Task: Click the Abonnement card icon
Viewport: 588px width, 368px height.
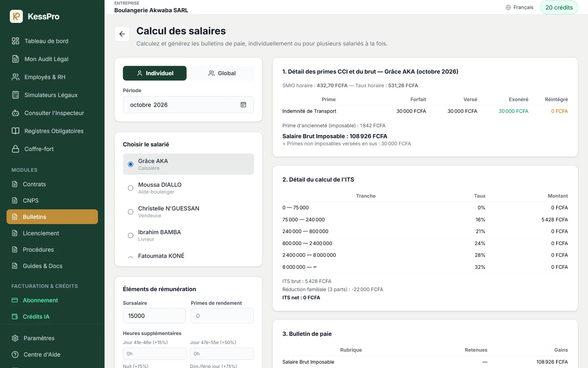Action: 15,300
